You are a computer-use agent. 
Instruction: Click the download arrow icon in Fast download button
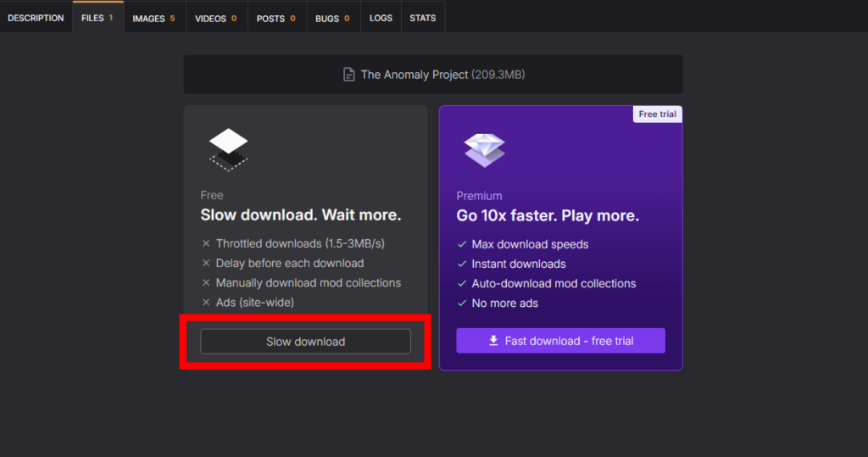pyautogui.click(x=493, y=341)
